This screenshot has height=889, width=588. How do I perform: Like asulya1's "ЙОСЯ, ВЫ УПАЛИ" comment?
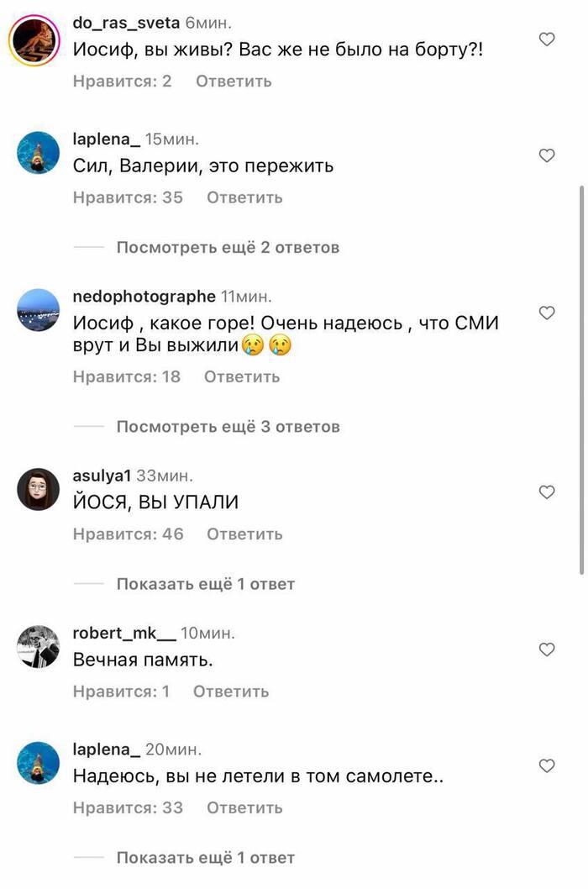click(547, 492)
